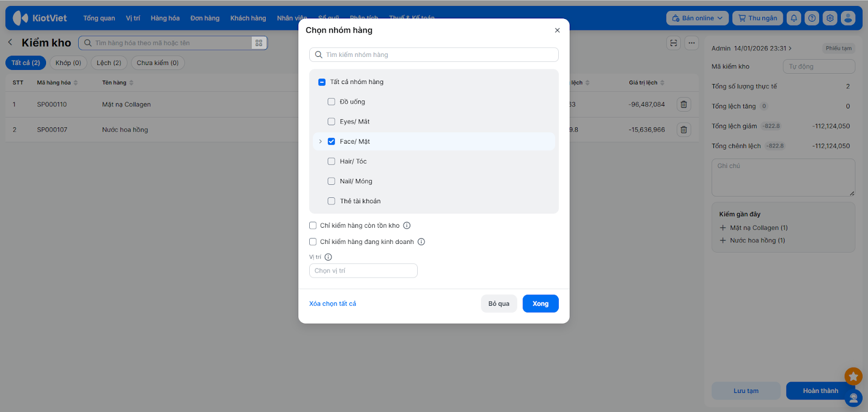Click the Xong button

point(540,304)
